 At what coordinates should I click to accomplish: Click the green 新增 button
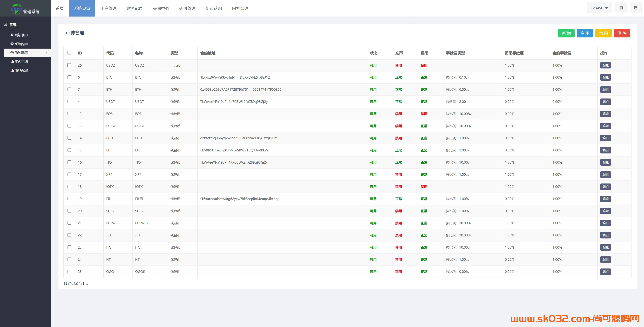pyautogui.click(x=566, y=33)
